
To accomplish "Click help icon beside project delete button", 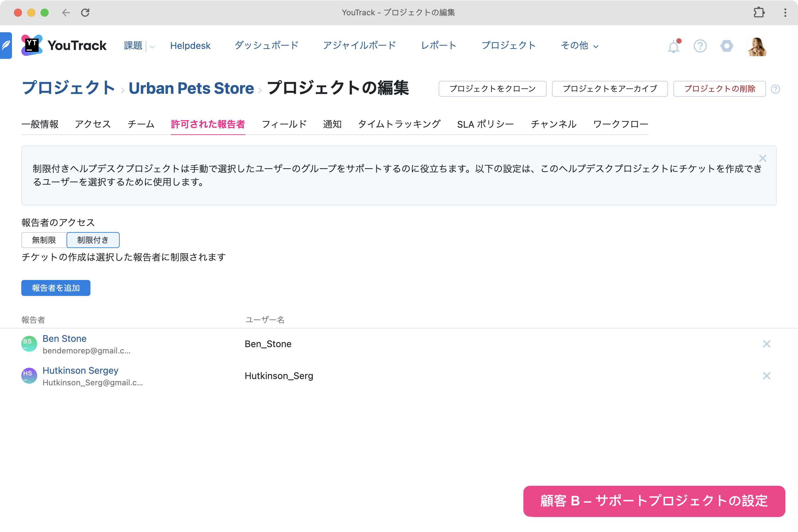I will tap(775, 89).
